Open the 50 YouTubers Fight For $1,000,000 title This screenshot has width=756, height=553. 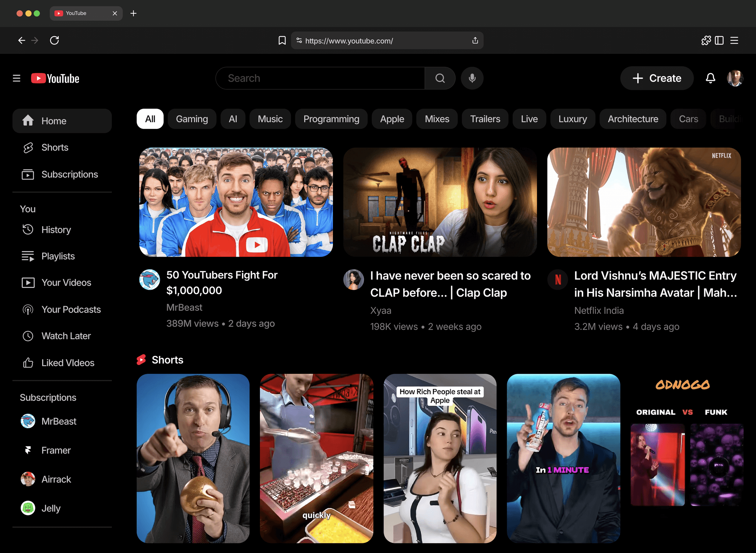pos(222,283)
